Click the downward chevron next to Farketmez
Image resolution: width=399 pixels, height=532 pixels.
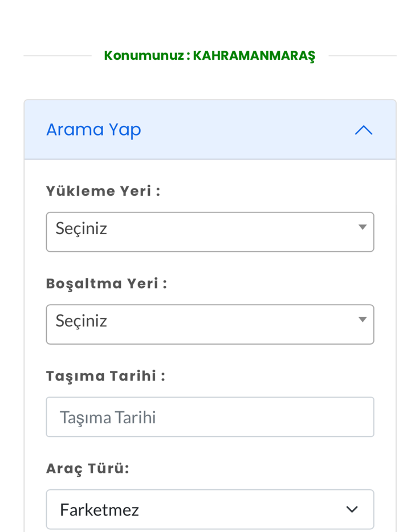click(352, 509)
